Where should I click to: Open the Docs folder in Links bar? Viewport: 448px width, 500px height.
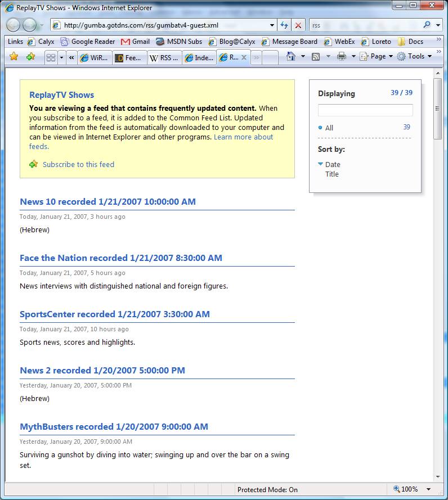(x=411, y=42)
